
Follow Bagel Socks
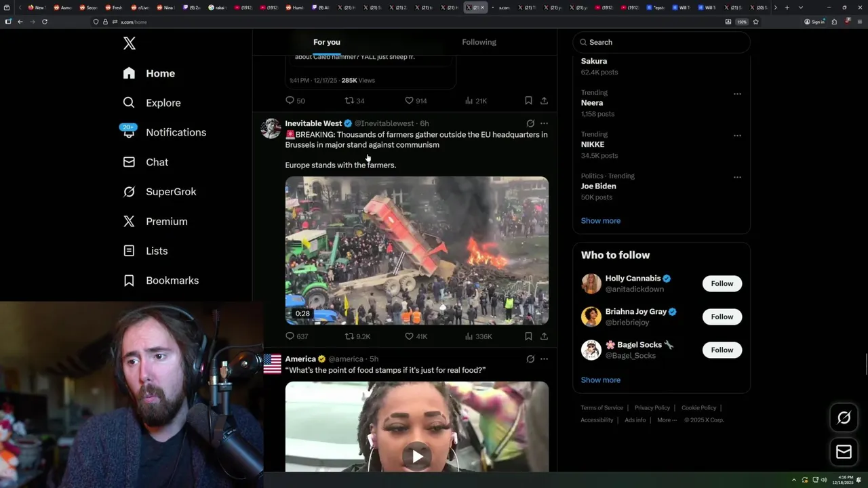coord(722,350)
